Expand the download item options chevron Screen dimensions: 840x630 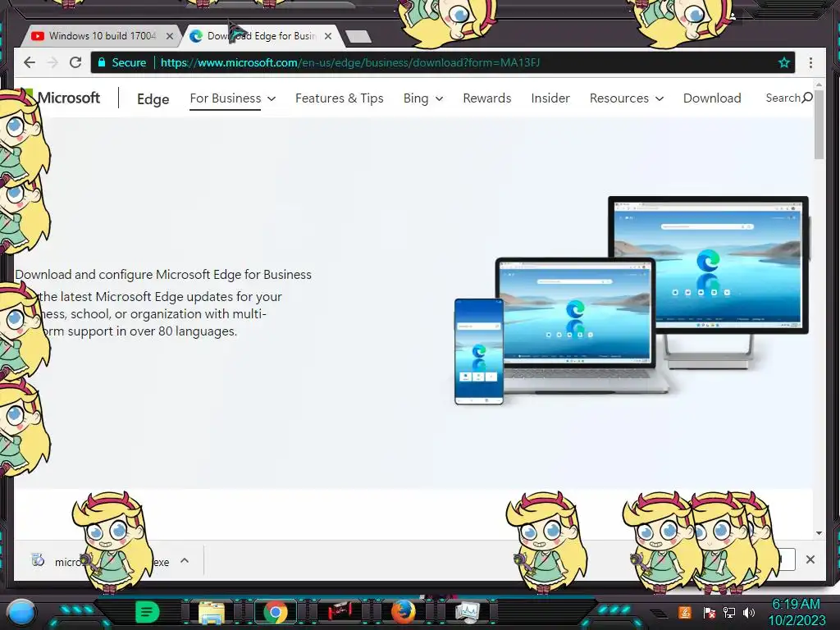185,561
